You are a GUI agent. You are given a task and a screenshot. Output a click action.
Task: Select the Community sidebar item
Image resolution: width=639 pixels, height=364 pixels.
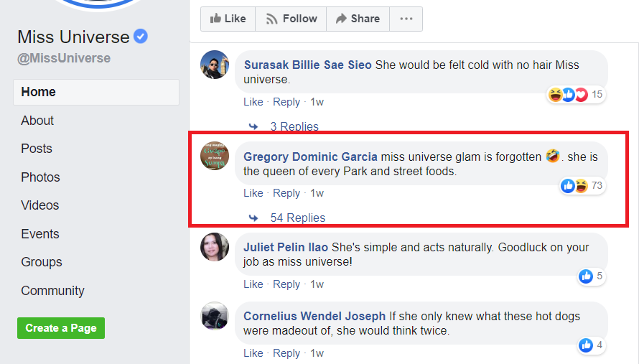52,291
